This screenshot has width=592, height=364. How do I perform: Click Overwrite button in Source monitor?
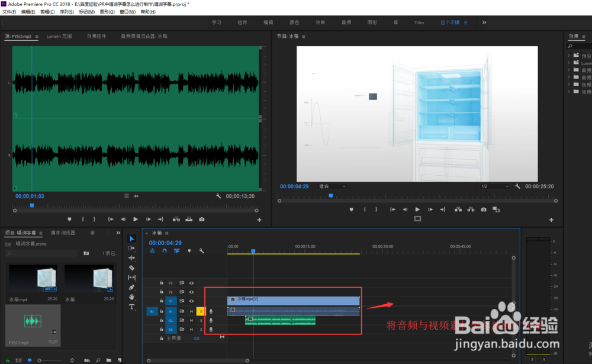click(189, 220)
